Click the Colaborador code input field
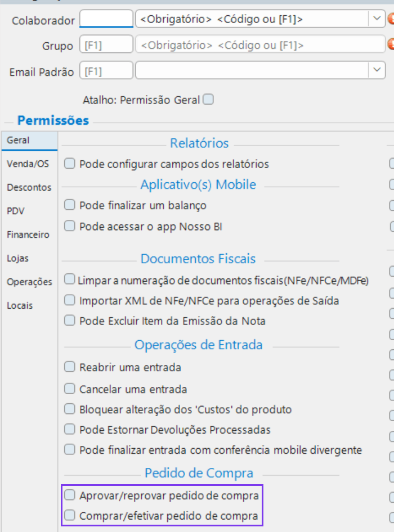This screenshot has height=532, width=394. click(x=106, y=19)
